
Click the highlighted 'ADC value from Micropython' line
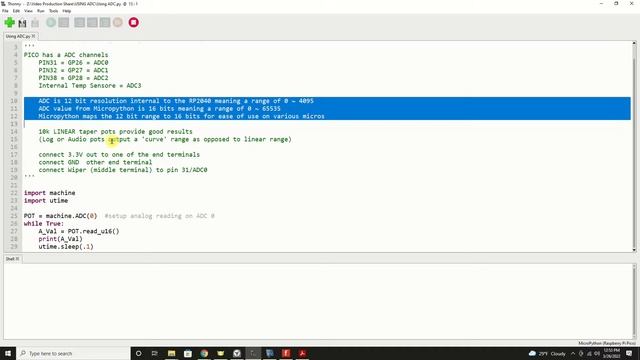[160, 109]
